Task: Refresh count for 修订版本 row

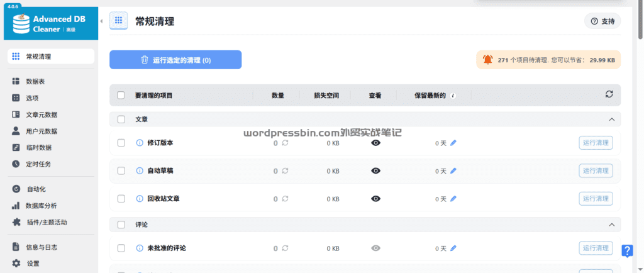Action: (285, 143)
